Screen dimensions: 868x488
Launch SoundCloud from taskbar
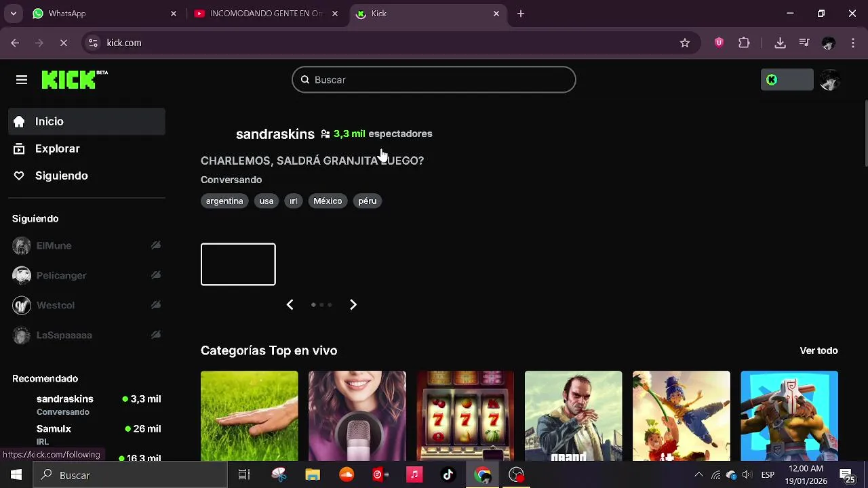pos(347,475)
